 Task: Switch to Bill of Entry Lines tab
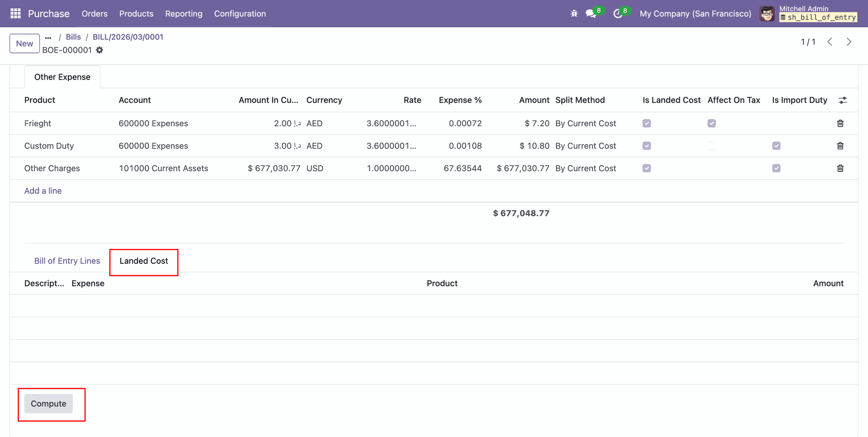(x=67, y=261)
